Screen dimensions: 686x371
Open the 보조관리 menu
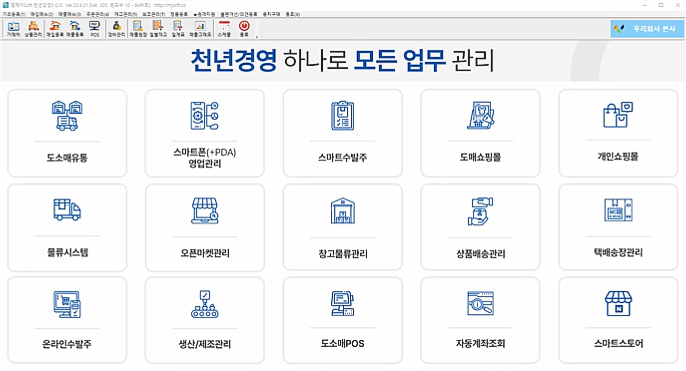[x=154, y=14]
